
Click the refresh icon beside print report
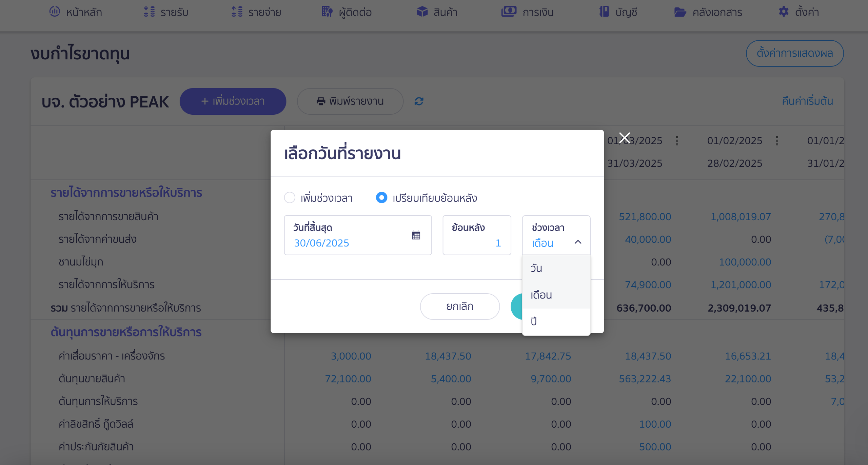coord(419,101)
